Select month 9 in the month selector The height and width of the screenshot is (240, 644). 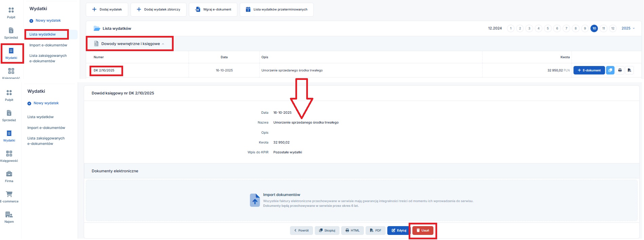point(585,28)
